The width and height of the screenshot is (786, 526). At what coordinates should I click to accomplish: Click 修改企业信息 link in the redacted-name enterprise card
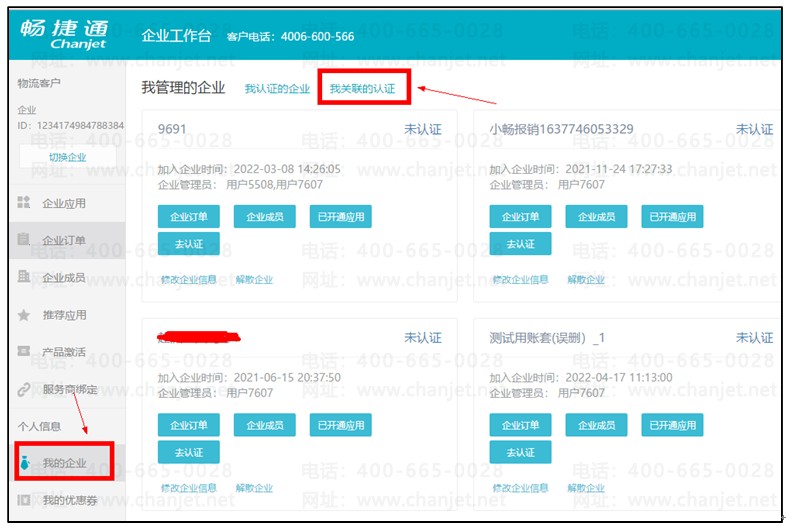188,487
